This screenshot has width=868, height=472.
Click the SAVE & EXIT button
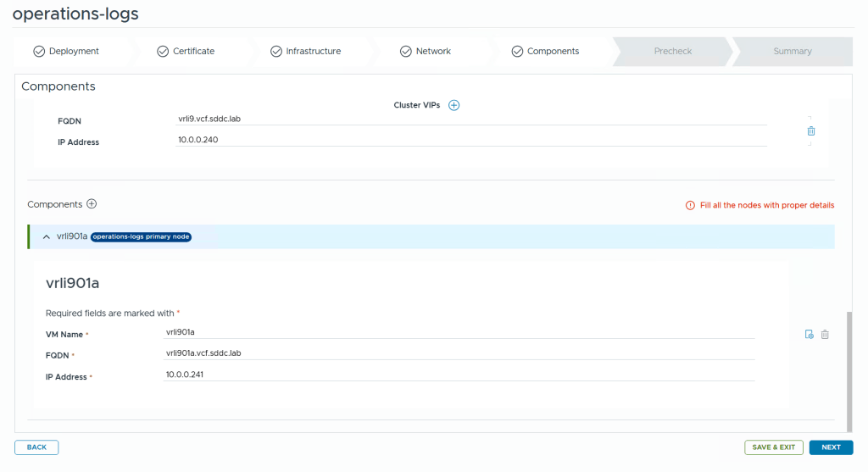point(773,447)
